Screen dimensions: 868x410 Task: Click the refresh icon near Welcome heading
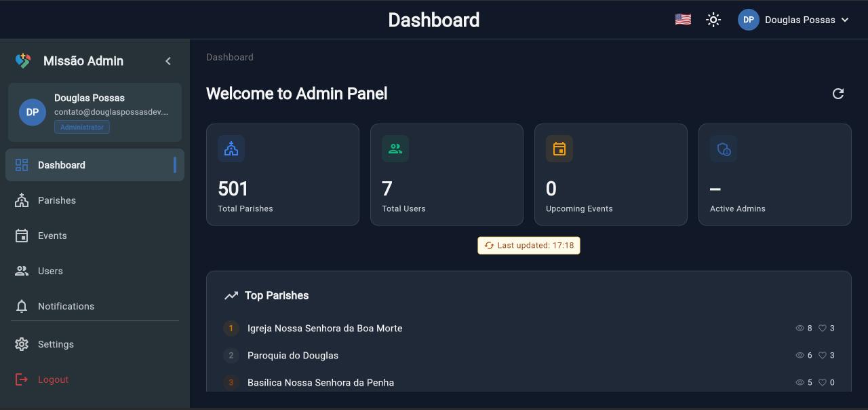(838, 93)
